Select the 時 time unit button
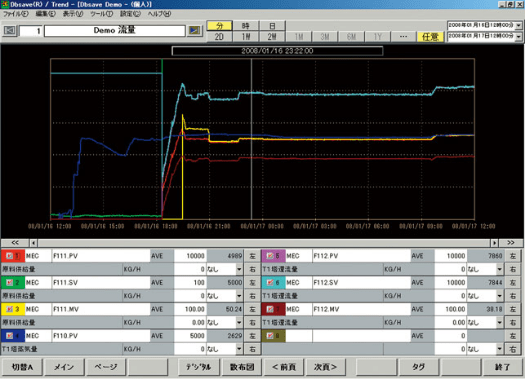This screenshot has height=379, width=525. click(x=246, y=26)
